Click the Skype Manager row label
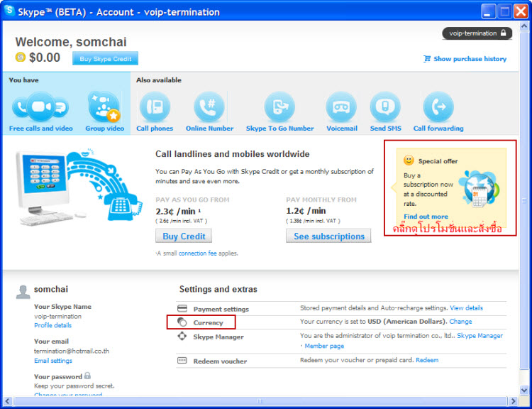The width and height of the screenshot is (532, 409). tap(218, 337)
